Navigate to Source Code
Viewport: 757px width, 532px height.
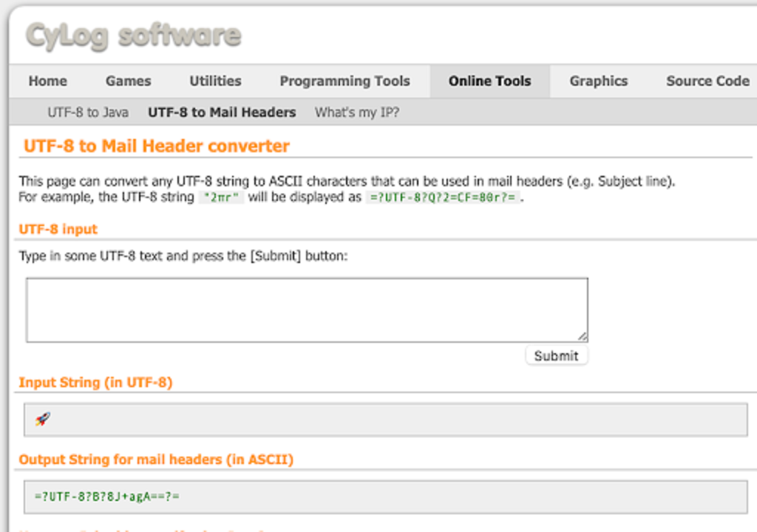(x=707, y=81)
